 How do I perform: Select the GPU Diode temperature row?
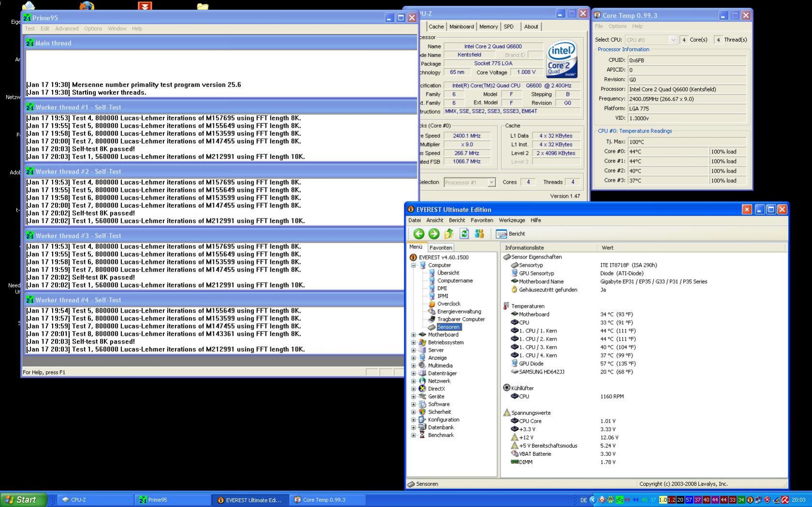click(x=573, y=364)
